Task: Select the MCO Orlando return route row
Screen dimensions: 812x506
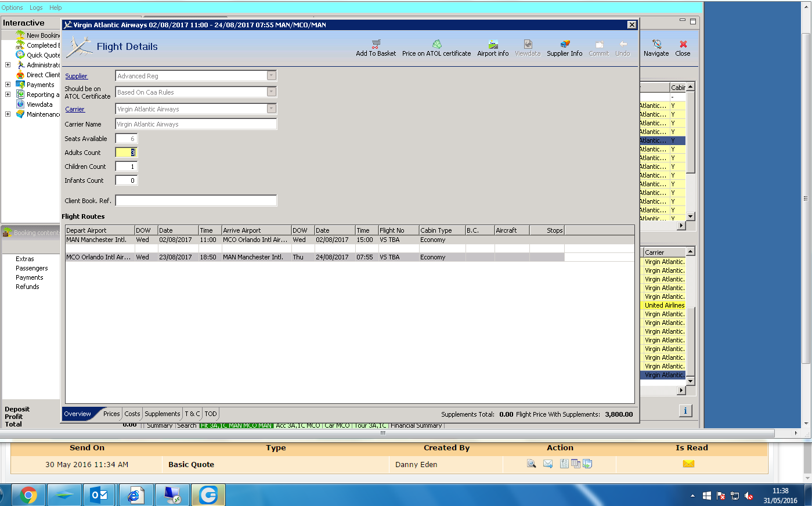Action: pos(350,257)
